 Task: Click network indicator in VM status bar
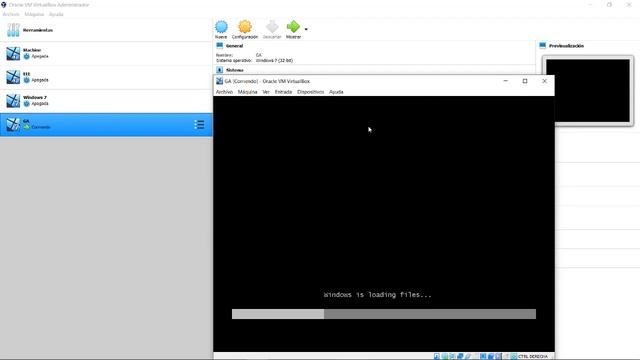[x=460, y=356]
